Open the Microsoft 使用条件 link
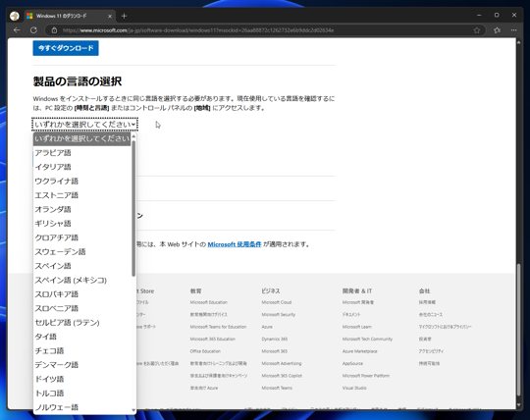530x420 pixels. coord(235,244)
